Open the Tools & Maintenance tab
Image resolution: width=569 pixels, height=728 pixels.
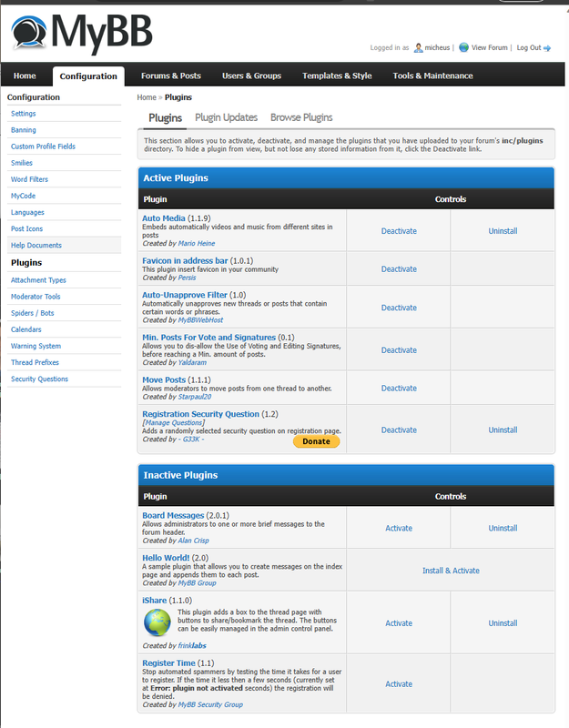click(x=433, y=76)
